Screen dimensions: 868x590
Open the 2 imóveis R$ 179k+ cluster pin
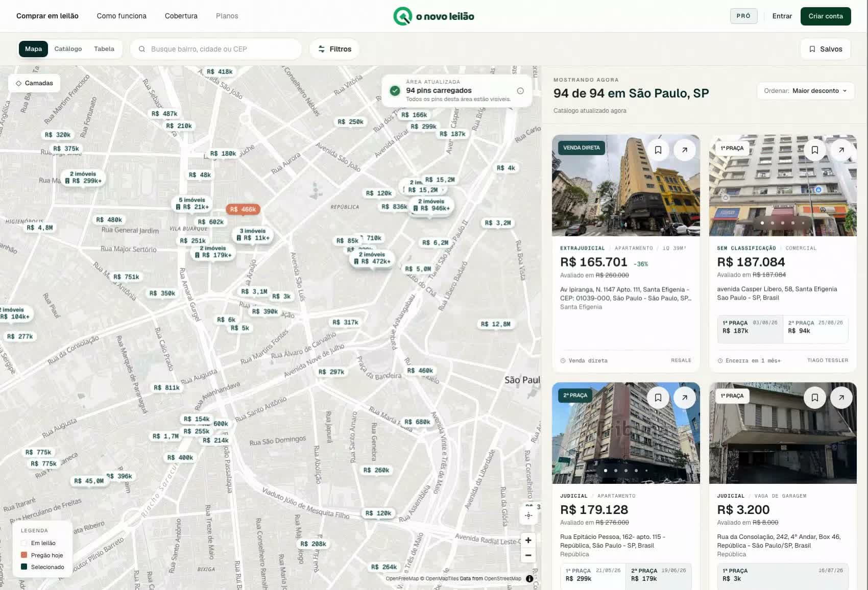[213, 252]
